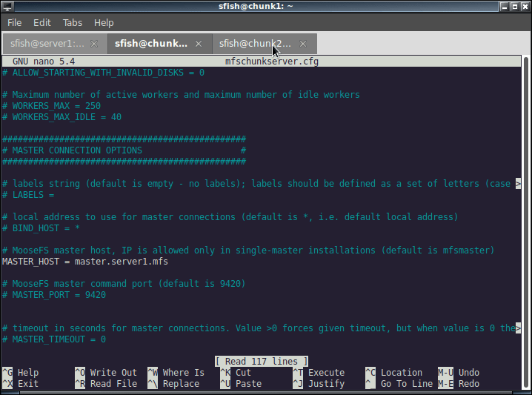
Task: Click the M-E Redo shortcut
Action: point(459,384)
